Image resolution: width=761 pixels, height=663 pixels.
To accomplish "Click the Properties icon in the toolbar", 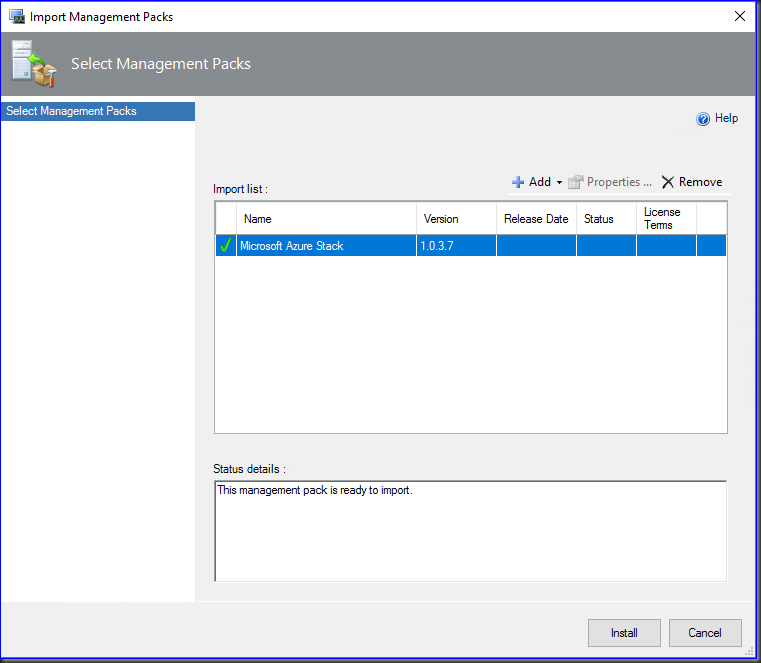I will coord(575,182).
